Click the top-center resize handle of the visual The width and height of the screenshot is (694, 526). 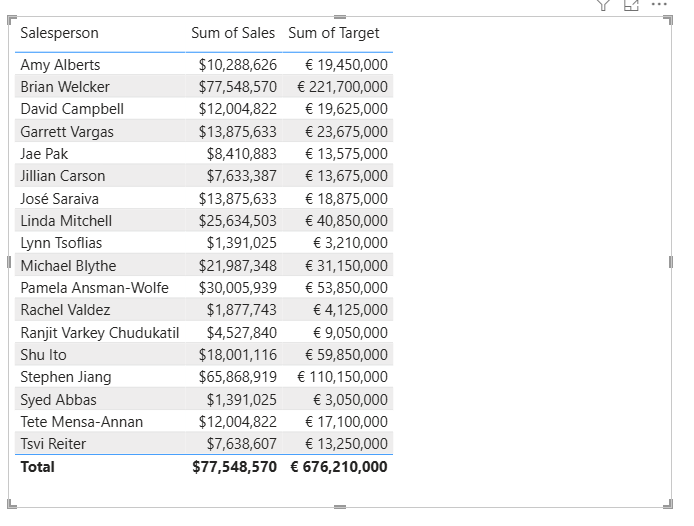340,17
